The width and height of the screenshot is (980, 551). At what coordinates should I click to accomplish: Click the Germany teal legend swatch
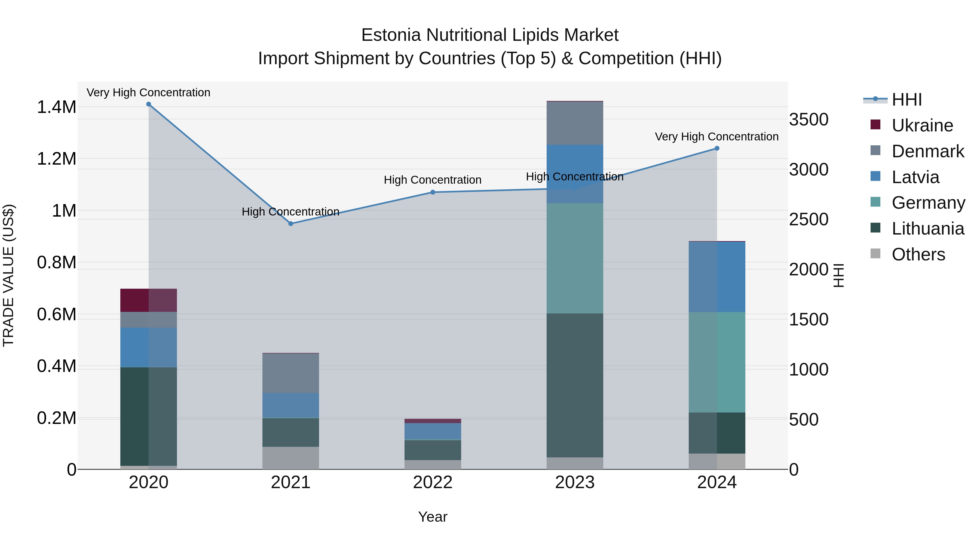pos(875,202)
